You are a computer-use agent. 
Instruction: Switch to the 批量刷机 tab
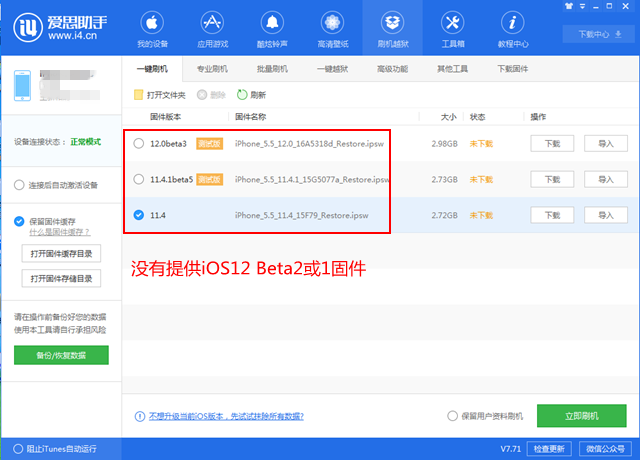click(x=272, y=69)
